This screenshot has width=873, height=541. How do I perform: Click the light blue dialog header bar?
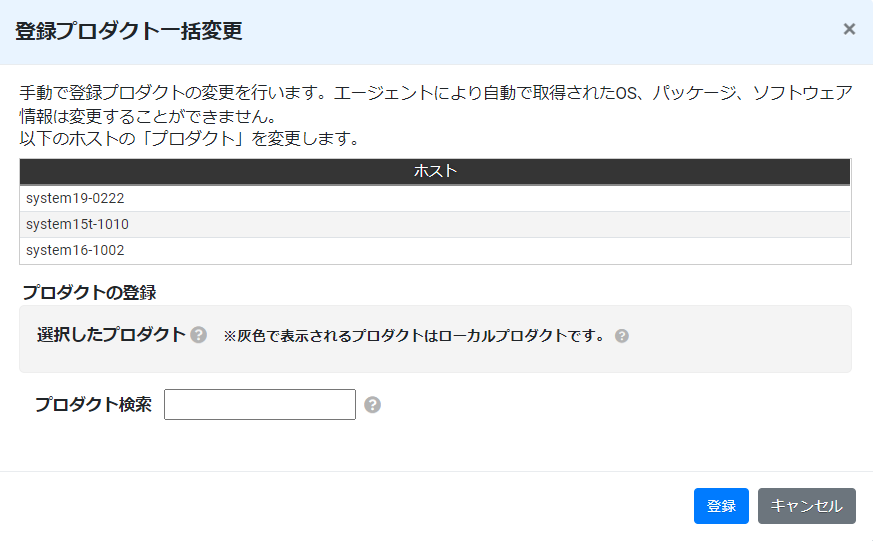(436, 32)
